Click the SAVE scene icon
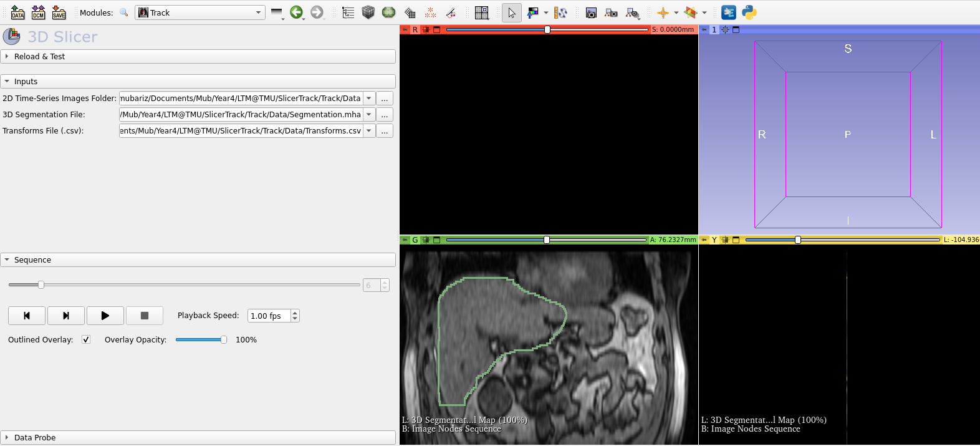980x446 pixels. (59, 12)
